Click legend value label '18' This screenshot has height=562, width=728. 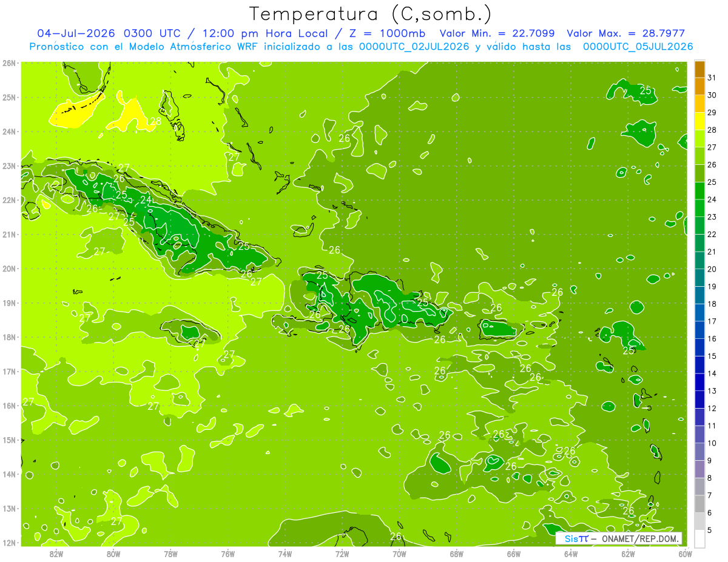[712, 304]
